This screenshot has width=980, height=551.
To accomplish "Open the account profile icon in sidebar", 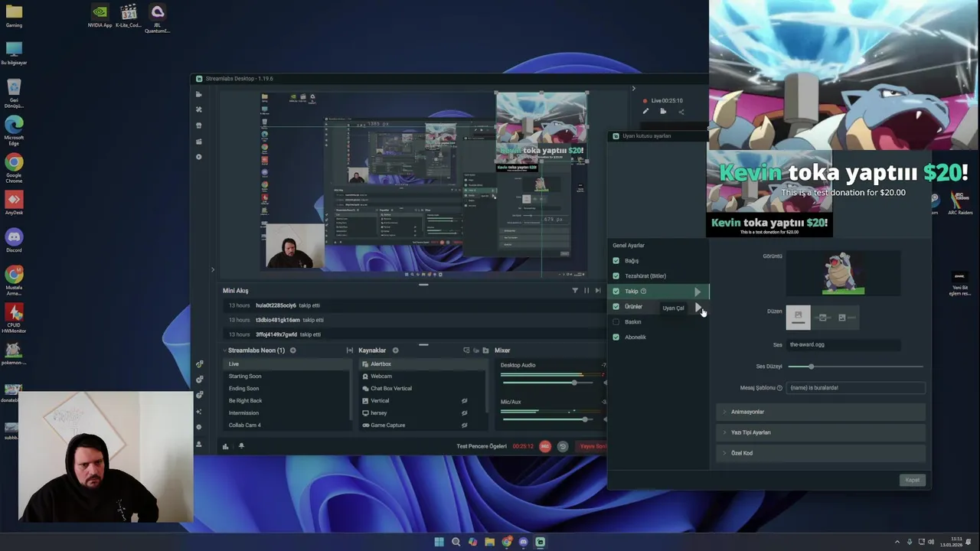I will tap(199, 445).
